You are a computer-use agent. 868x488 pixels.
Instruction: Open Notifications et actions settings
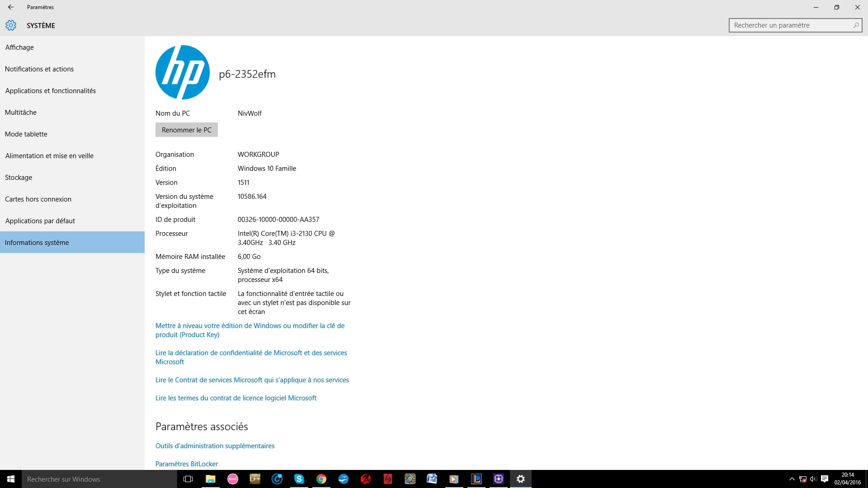pos(39,69)
